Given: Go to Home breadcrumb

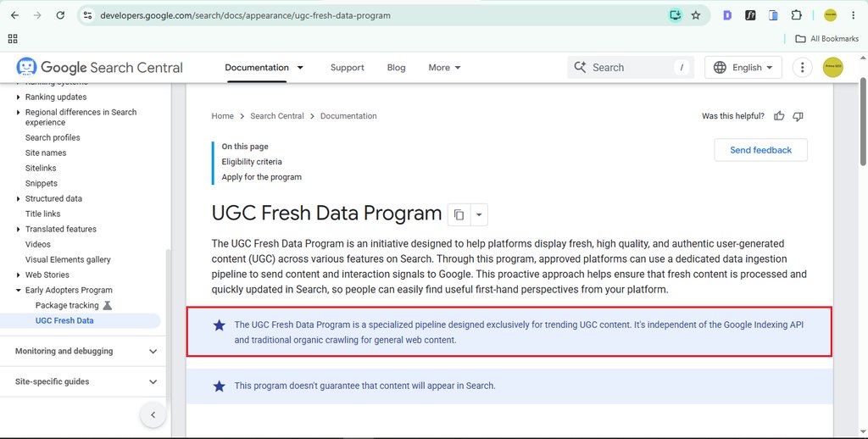Looking at the screenshot, I should [x=223, y=116].
